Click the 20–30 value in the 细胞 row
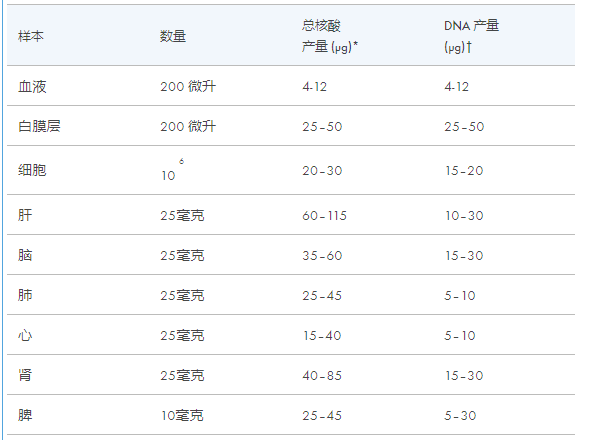 coord(322,170)
